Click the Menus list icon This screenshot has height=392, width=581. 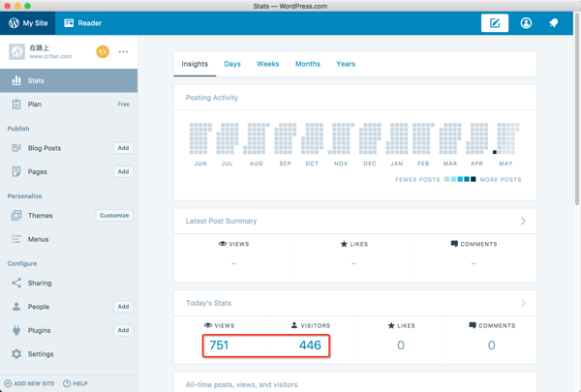(16, 239)
